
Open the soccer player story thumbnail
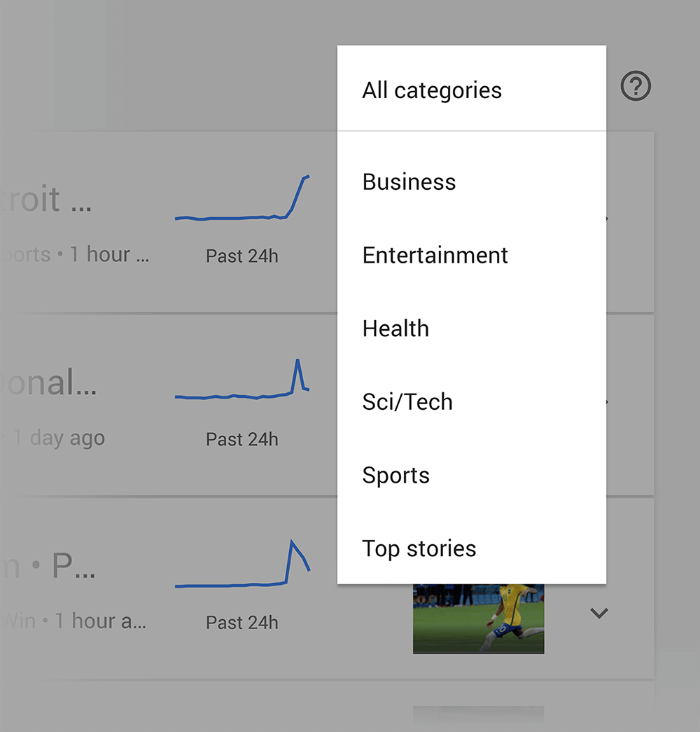point(478,619)
